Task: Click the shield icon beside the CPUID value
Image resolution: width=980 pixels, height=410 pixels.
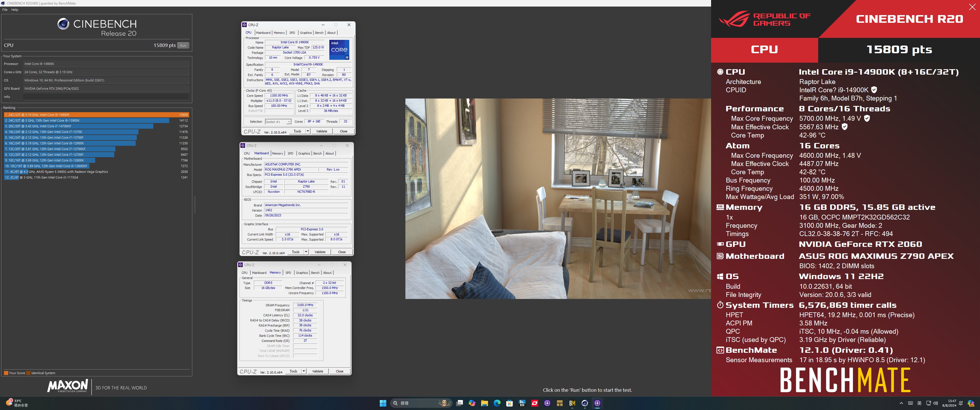Action: click(x=874, y=90)
